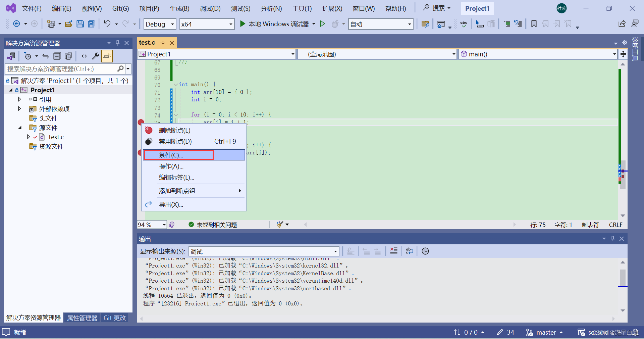Start without debugging green outline arrow
This screenshot has width=644, height=339.
[x=322, y=24]
